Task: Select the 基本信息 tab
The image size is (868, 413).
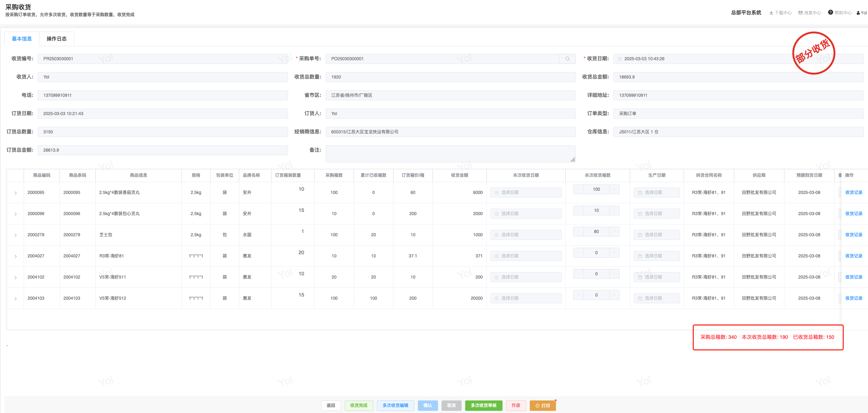Action: point(22,39)
